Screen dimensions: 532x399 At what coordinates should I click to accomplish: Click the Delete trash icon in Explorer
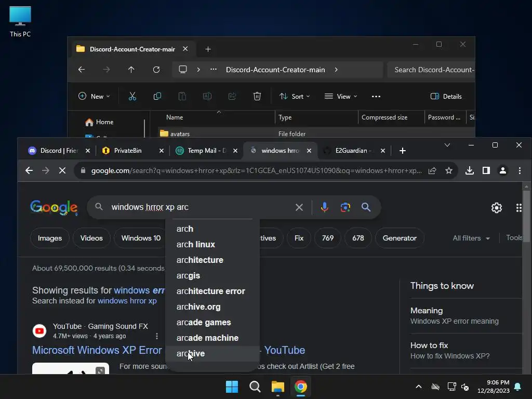tap(257, 96)
